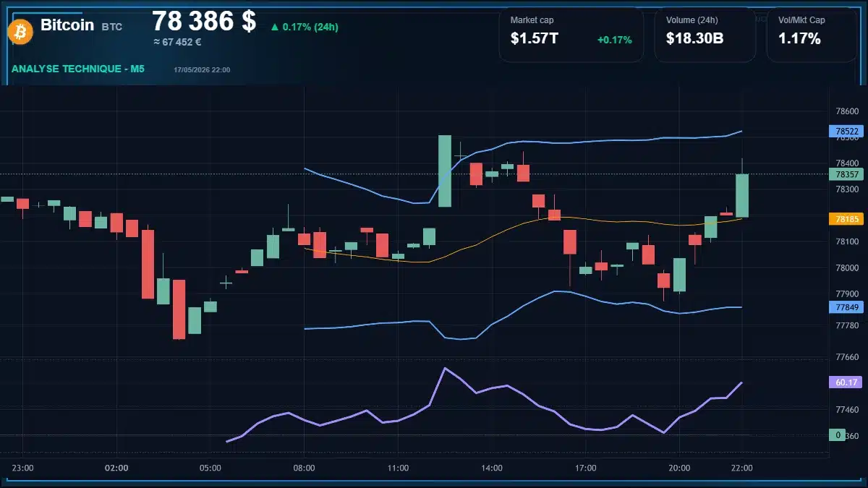The image size is (868, 488).
Task: Click the 78000 price axis label
Action: 846,267
